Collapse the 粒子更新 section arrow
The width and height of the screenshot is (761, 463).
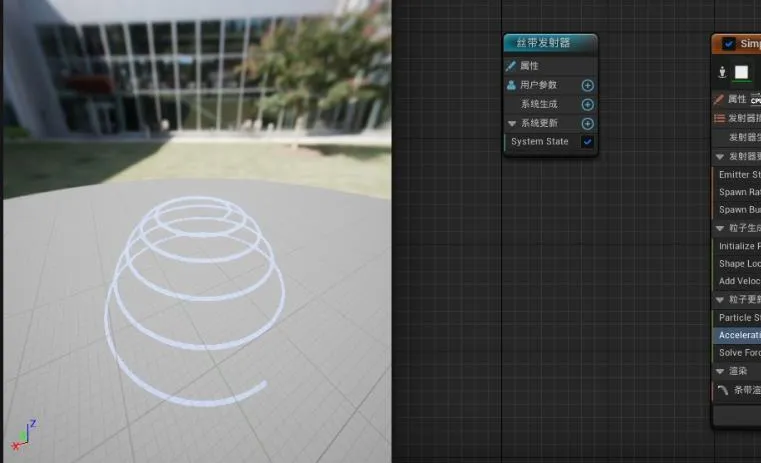(720, 300)
